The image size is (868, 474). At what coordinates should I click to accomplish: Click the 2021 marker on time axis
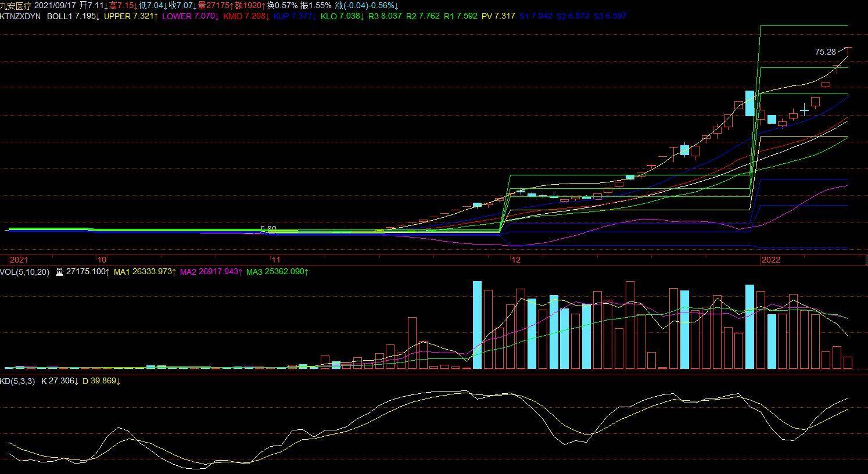(19, 260)
